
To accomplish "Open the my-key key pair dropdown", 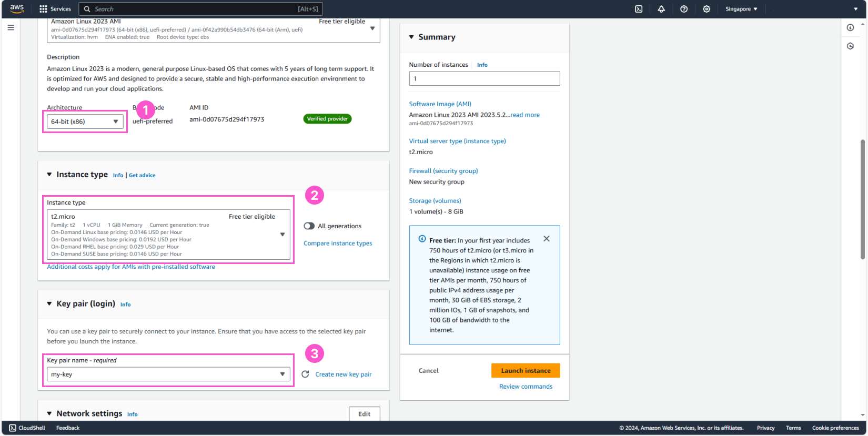I will pyautogui.click(x=168, y=374).
